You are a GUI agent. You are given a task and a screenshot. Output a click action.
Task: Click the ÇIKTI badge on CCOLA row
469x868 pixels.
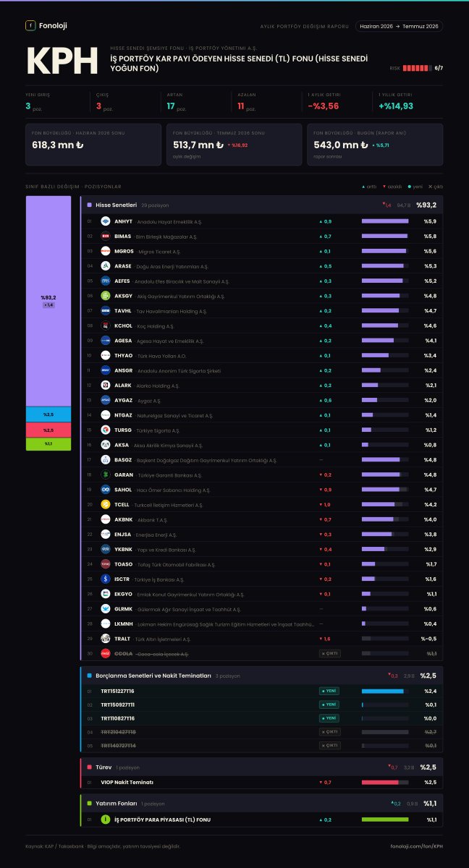pos(329,653)
